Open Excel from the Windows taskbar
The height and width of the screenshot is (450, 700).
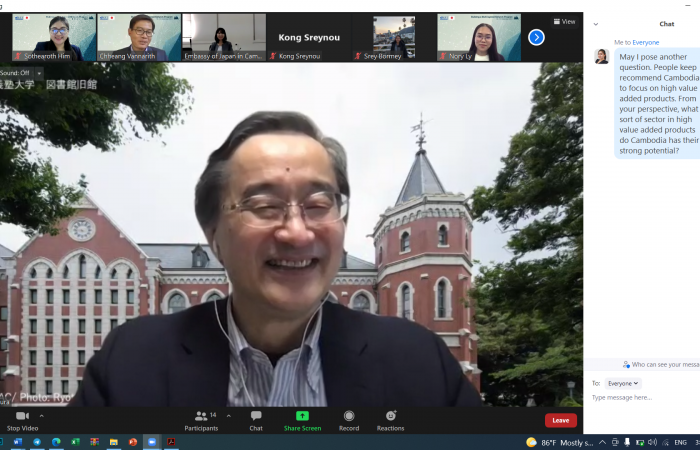click(75, 442)
